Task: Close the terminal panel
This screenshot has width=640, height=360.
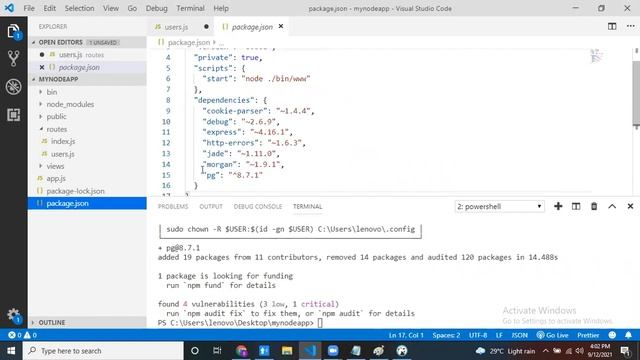Action: tap(630, 207)
